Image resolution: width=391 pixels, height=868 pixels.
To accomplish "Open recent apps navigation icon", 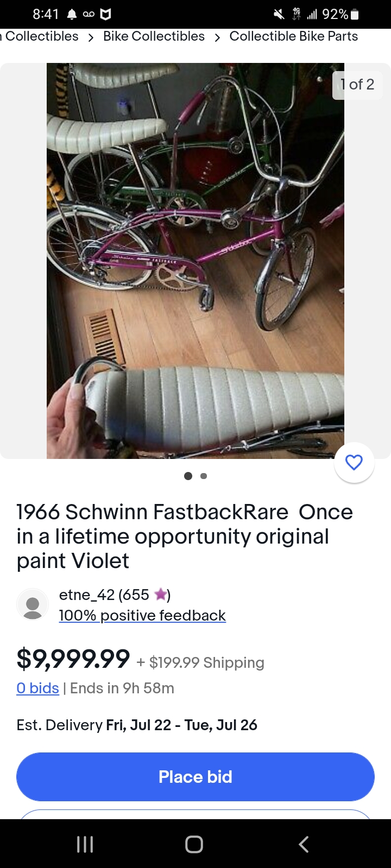I will point(85,844).
